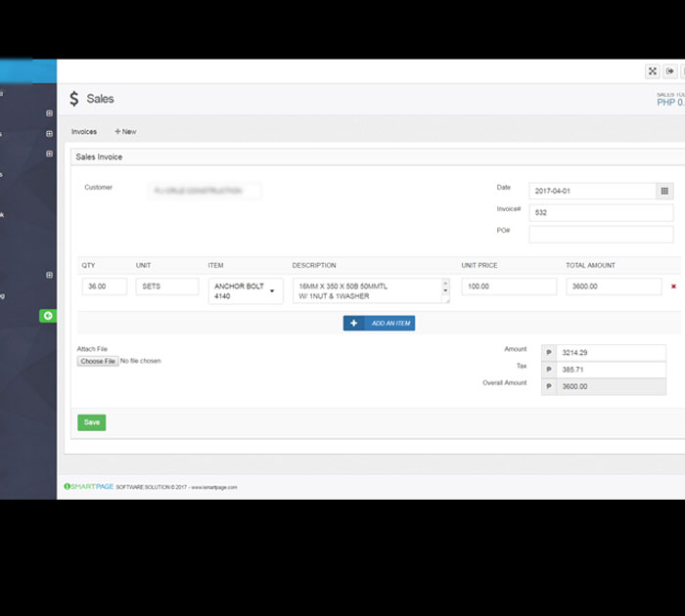Click the Unit Price field 100.00

509,286
